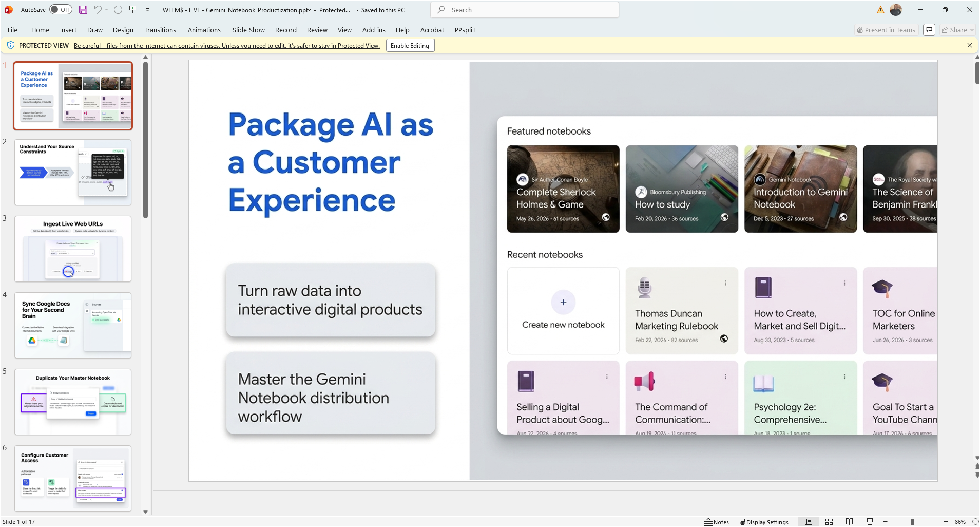
Task: Click the megaphone icon on The Command of Communication card
Action: coord(644,382)
